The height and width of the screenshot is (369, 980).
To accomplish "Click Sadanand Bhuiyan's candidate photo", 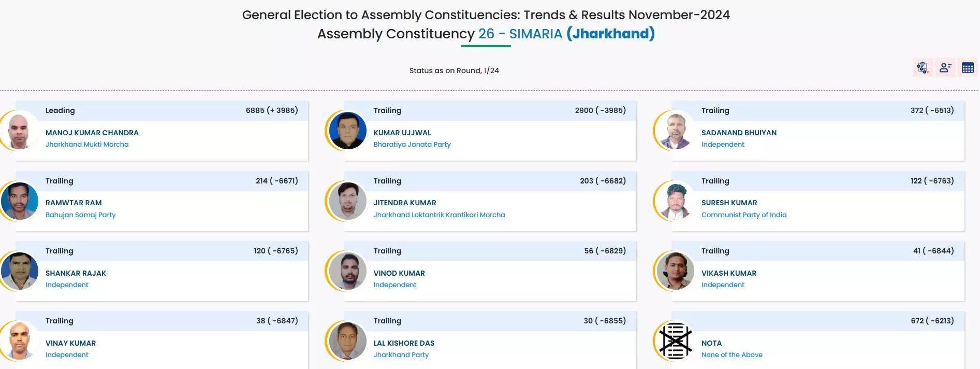I will click(x=676, y=131).
